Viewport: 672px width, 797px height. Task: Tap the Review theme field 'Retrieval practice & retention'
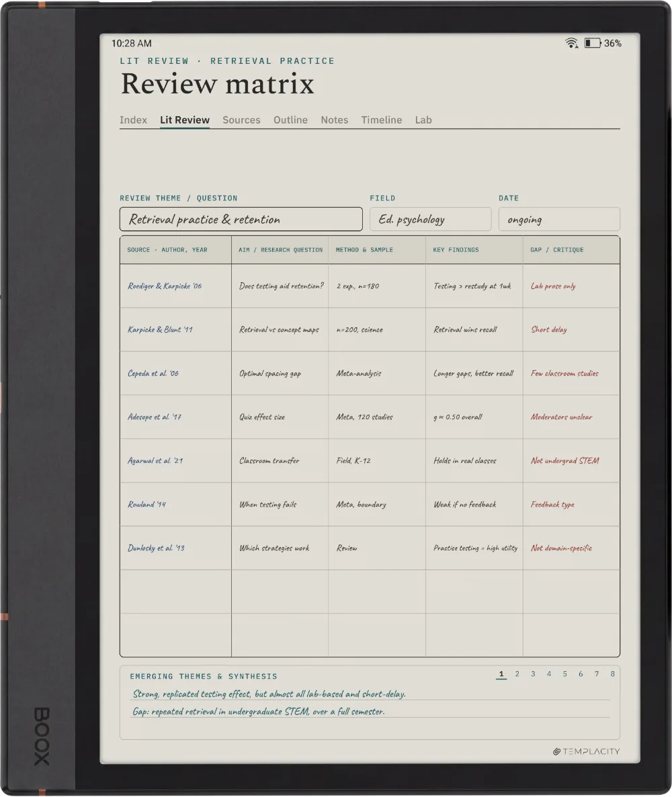241,219
